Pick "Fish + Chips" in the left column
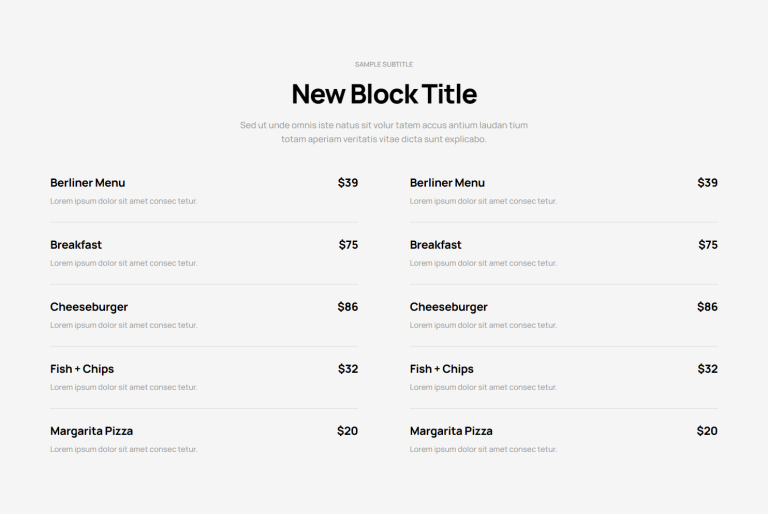The image size is (768, 514). pos(82,369)
